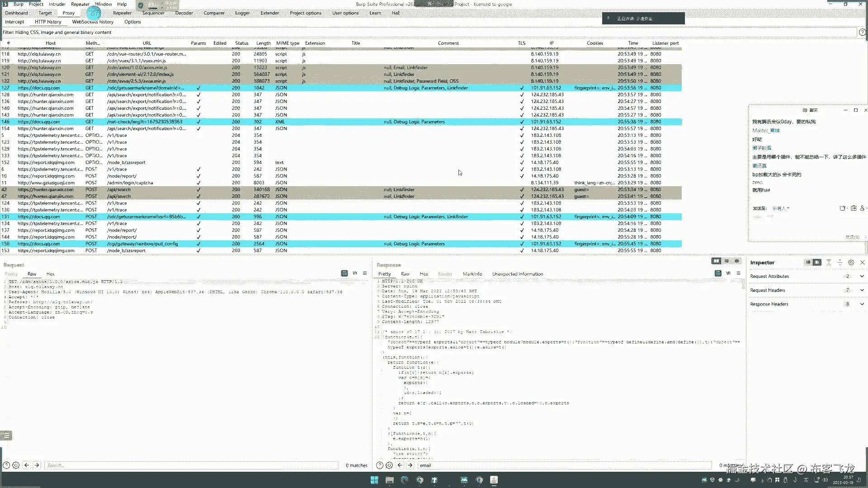The height and width of the screenshot is (488, 868).
Task: Switch to side-by-side request/response layout
Action: pyautogui.click(x=716, y=261)
